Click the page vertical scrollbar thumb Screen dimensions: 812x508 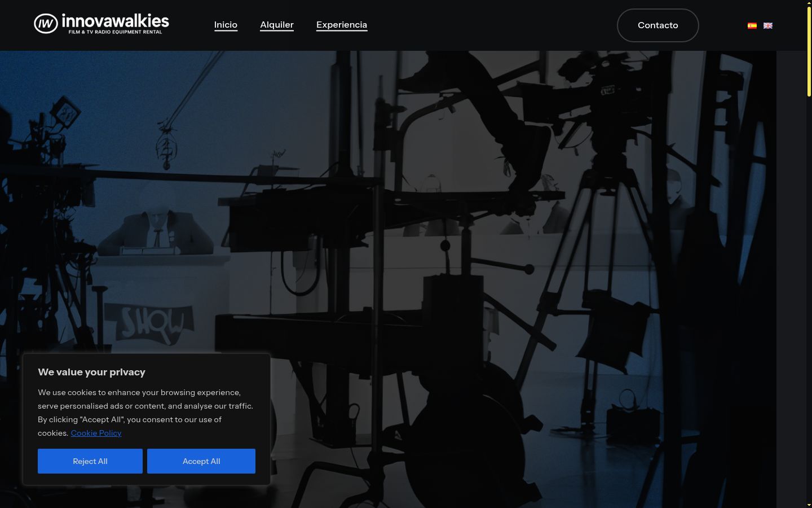[809, 51]
